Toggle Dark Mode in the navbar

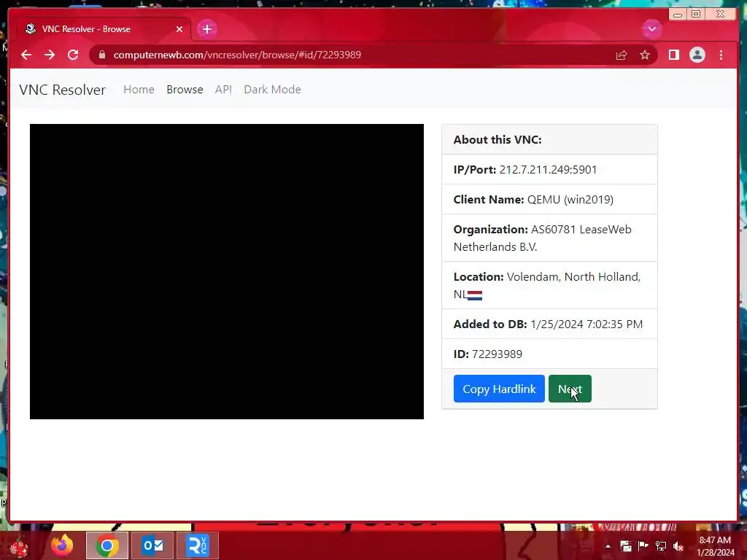pos(272,90)
